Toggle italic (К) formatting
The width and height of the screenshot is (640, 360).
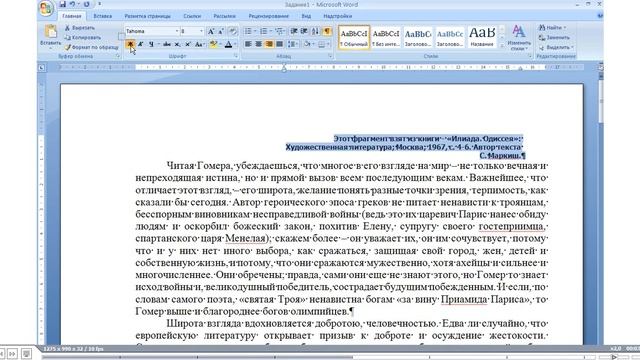pyautogui.click(x=140, y=44)
